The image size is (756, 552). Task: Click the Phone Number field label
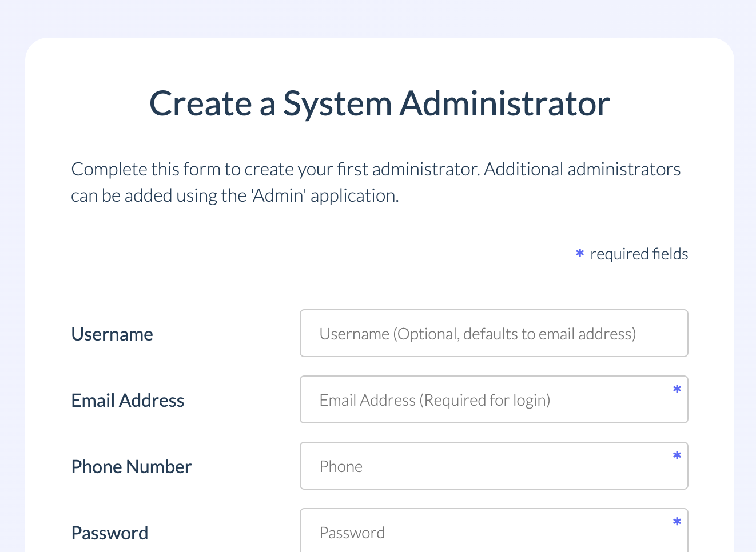[131, 466]
